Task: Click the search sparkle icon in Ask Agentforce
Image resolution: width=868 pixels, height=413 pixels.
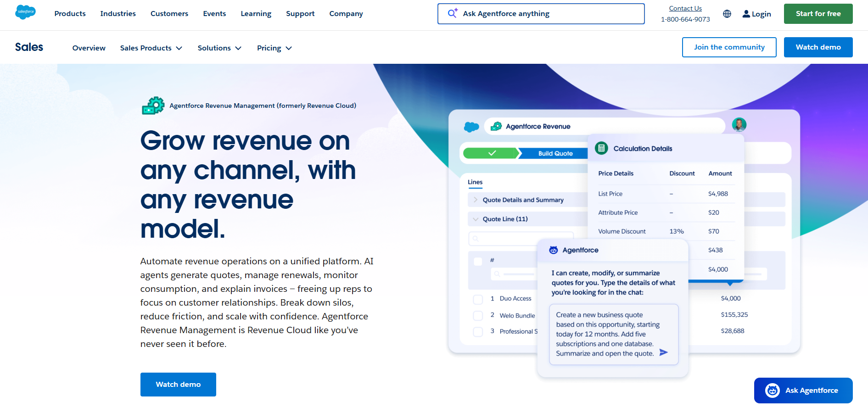Action: click(x=453, y=13)
